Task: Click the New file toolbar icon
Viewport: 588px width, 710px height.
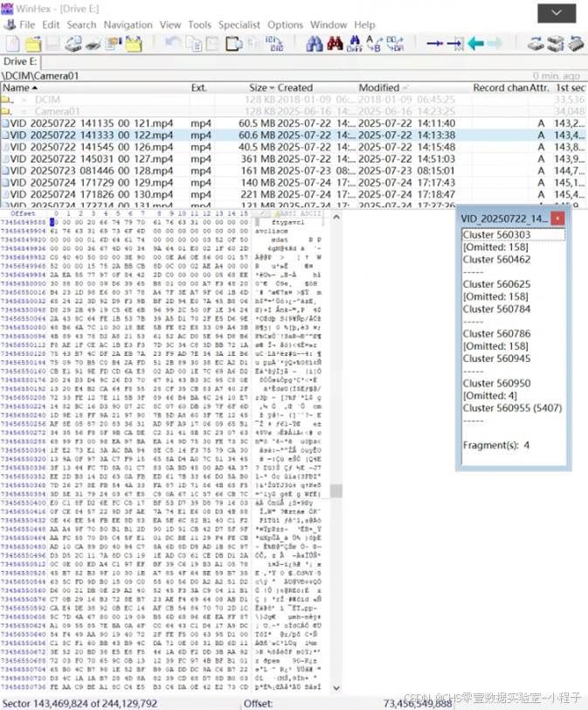Action: [12, 44]
